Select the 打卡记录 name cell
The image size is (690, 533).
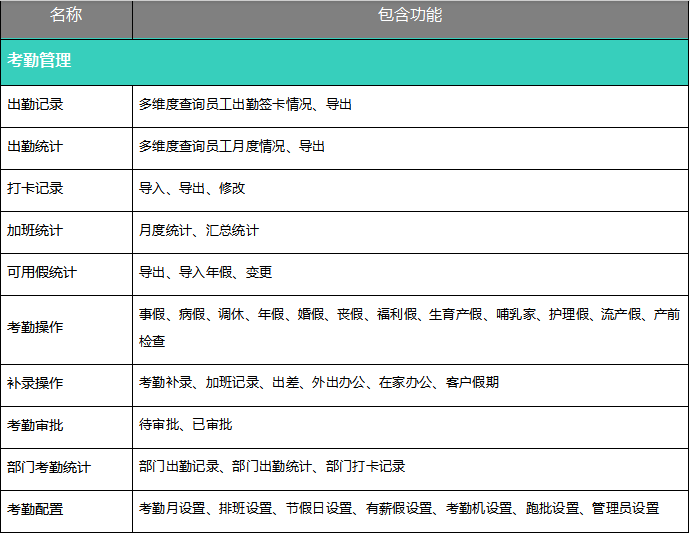35,188
